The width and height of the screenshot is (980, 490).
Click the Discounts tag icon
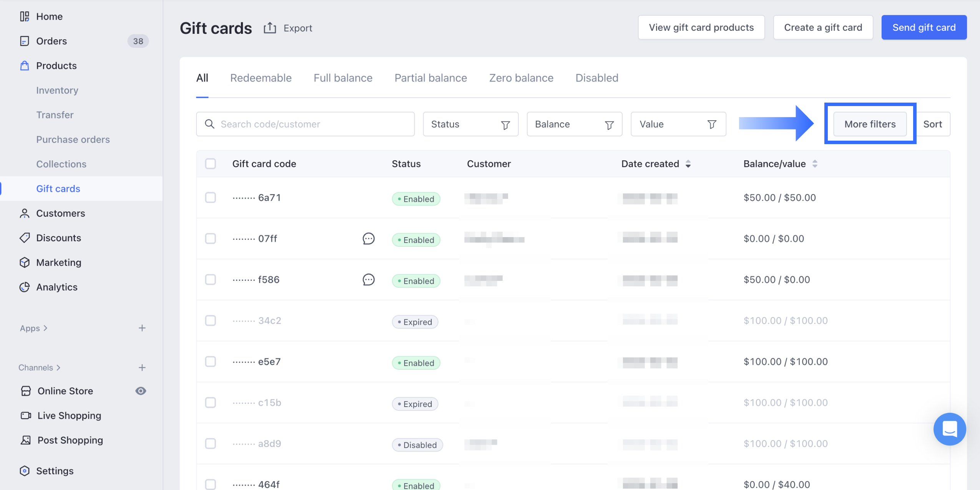(25, 238)
